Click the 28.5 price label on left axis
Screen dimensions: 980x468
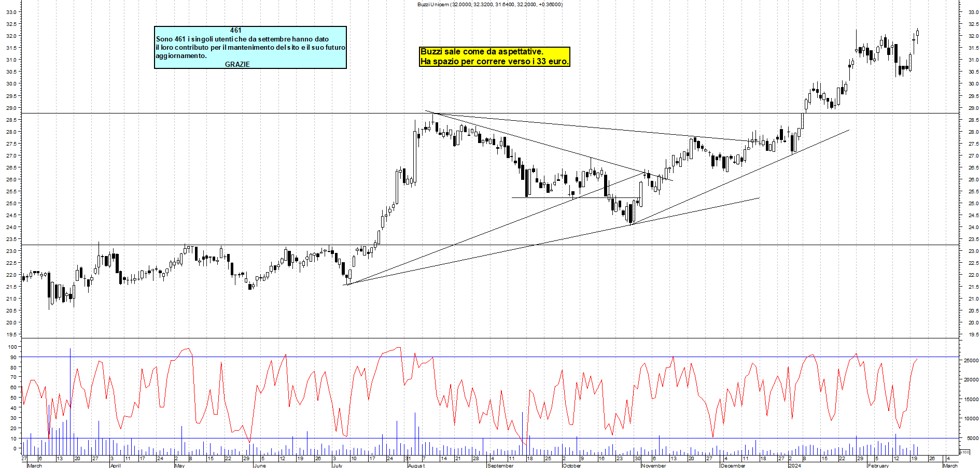click(x=12, y=120)
